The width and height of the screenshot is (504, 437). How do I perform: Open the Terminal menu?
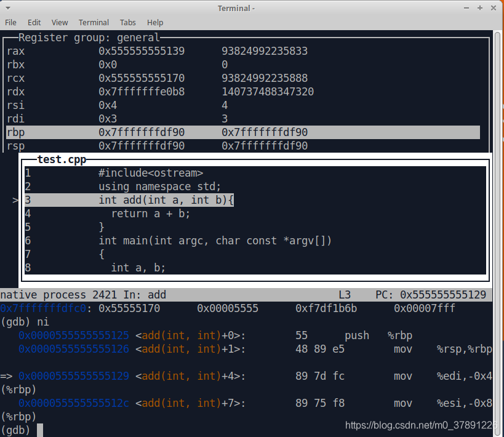94,23
